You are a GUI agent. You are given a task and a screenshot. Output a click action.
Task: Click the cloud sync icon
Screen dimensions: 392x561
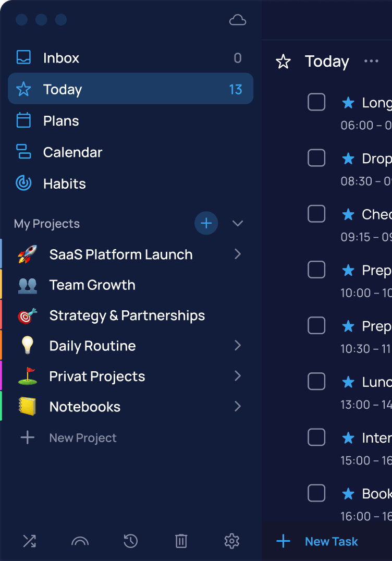[238, 20]
